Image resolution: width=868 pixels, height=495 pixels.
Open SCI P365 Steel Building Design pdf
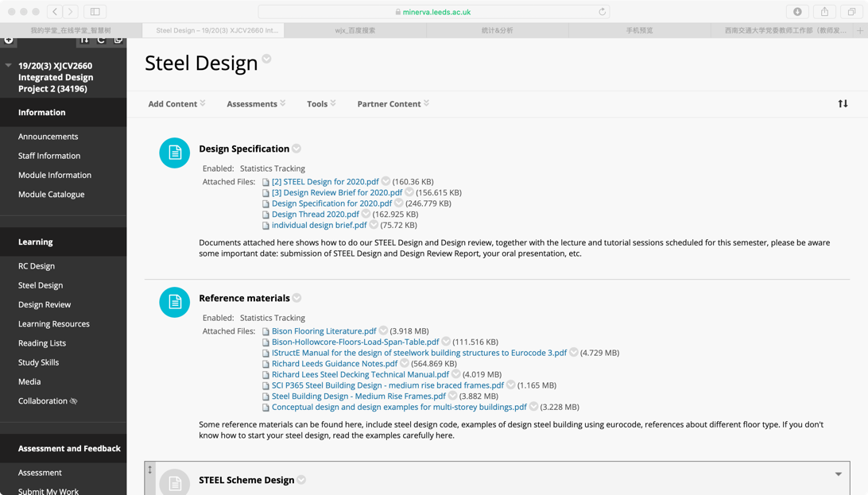[388, 385]
